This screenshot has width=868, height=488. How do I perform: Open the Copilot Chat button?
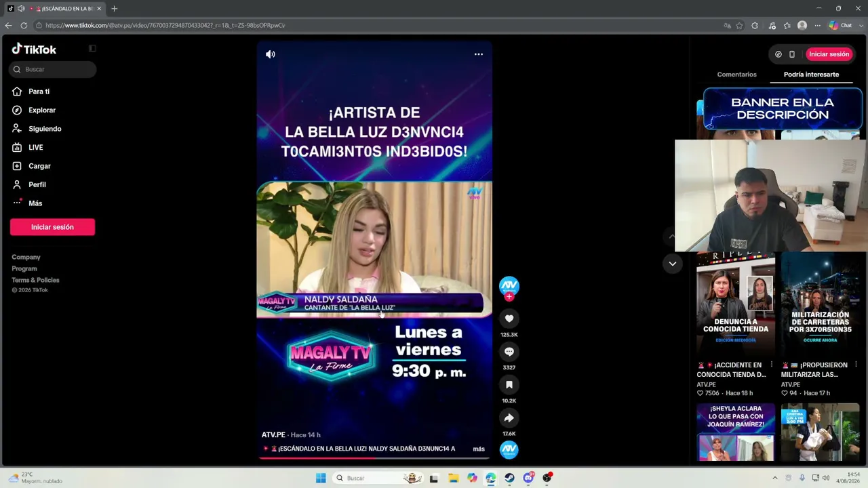[x=840, y=25]
